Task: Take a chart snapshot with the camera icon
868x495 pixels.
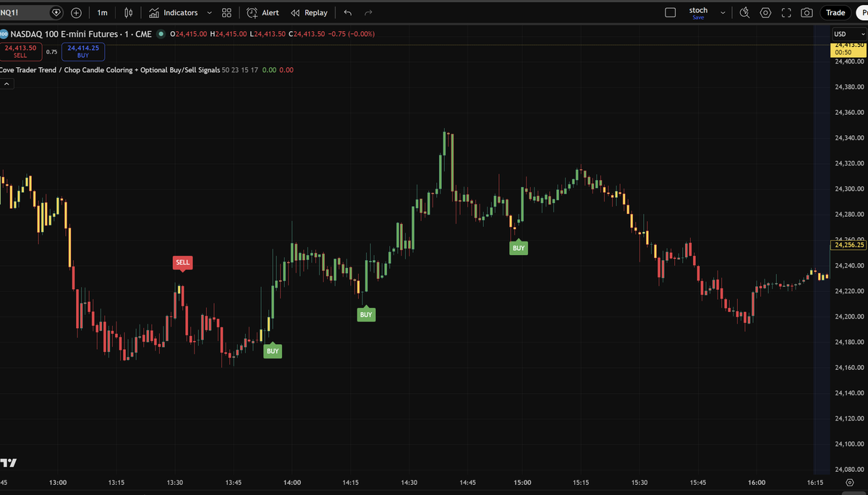Action: pos(807,12)
